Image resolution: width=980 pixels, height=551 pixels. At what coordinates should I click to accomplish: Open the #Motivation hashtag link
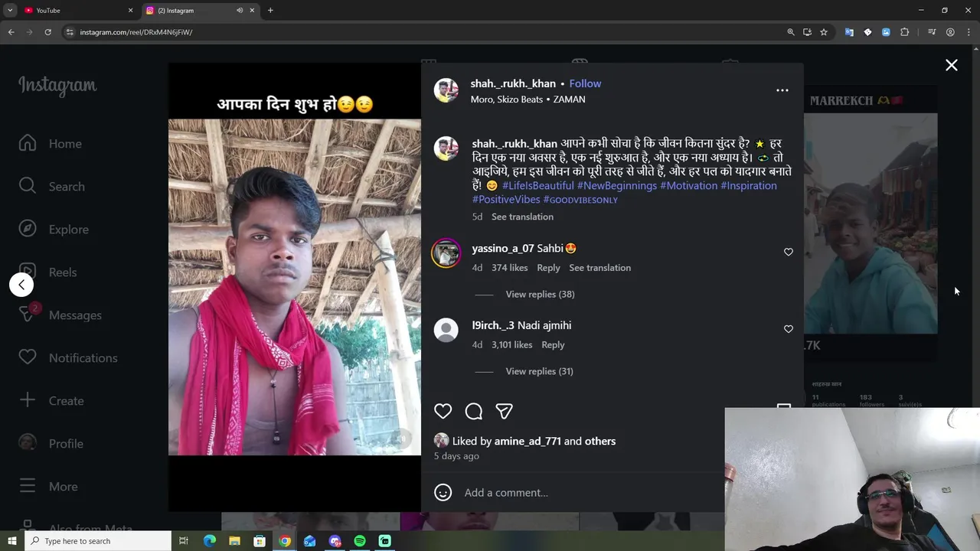688,185
